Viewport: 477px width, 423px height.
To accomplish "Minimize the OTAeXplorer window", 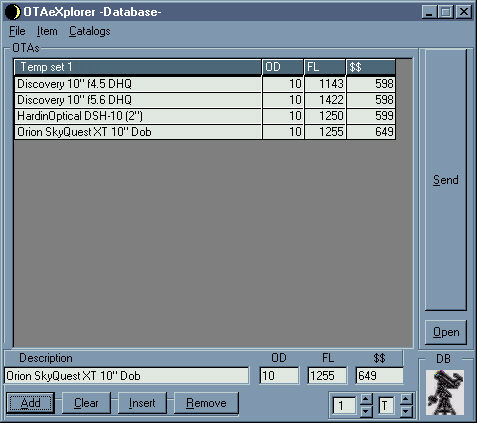I will coord(430,12).
